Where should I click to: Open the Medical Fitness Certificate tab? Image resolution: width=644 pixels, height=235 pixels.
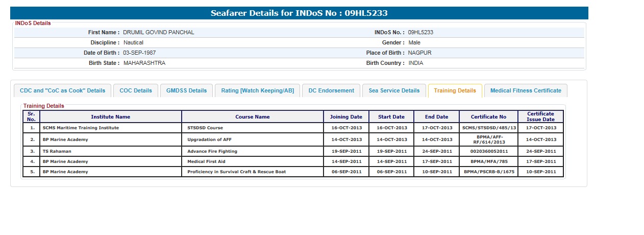click(x=526, y=90)
